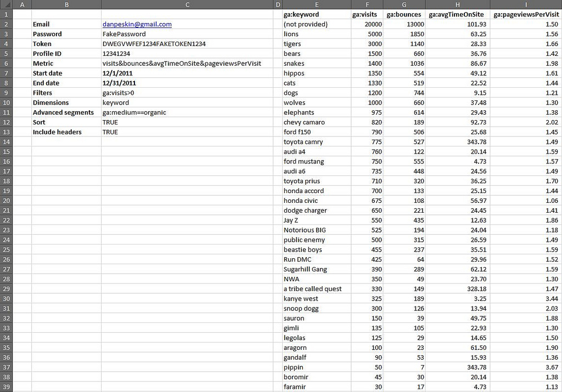
Task: Select column E by its header
Action: (x=316, y=4)
